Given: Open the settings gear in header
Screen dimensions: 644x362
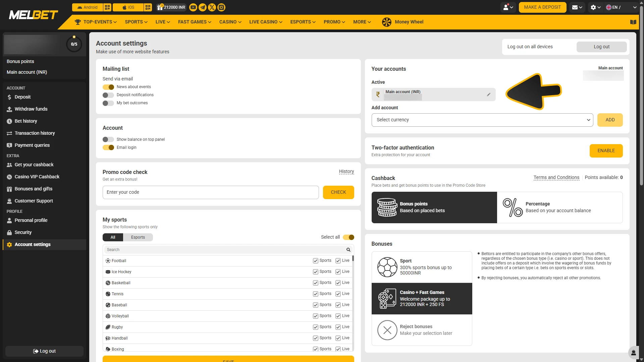Looking at the screenshot, I should (595, 7).
